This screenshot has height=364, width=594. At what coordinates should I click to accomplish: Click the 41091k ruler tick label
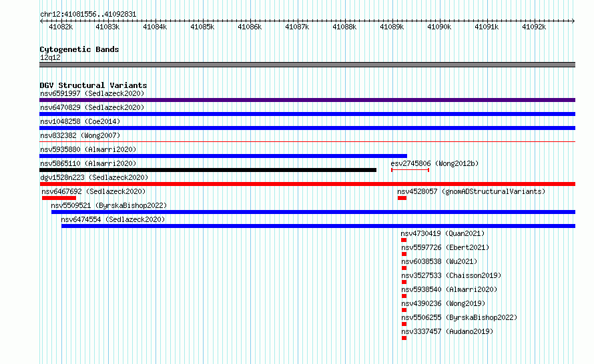(x=487, y=27)
